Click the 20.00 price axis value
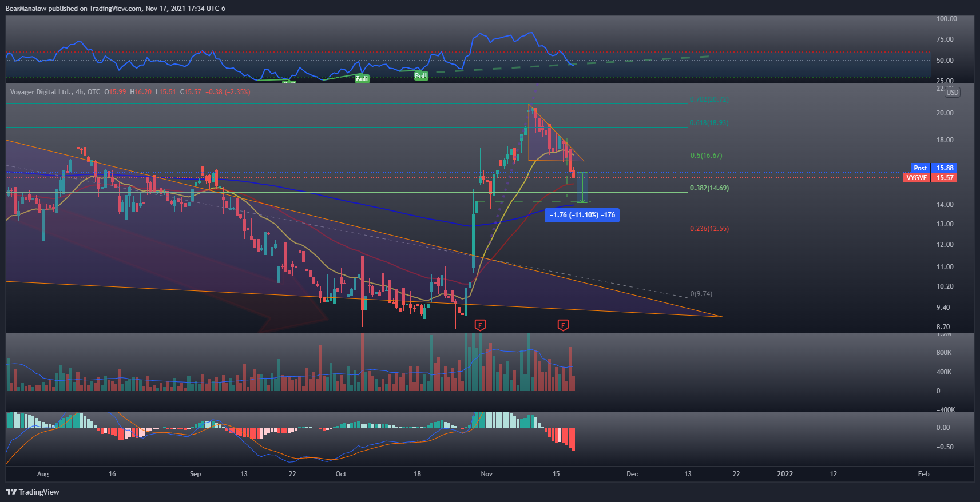The image size is (980, 502). 945,113
